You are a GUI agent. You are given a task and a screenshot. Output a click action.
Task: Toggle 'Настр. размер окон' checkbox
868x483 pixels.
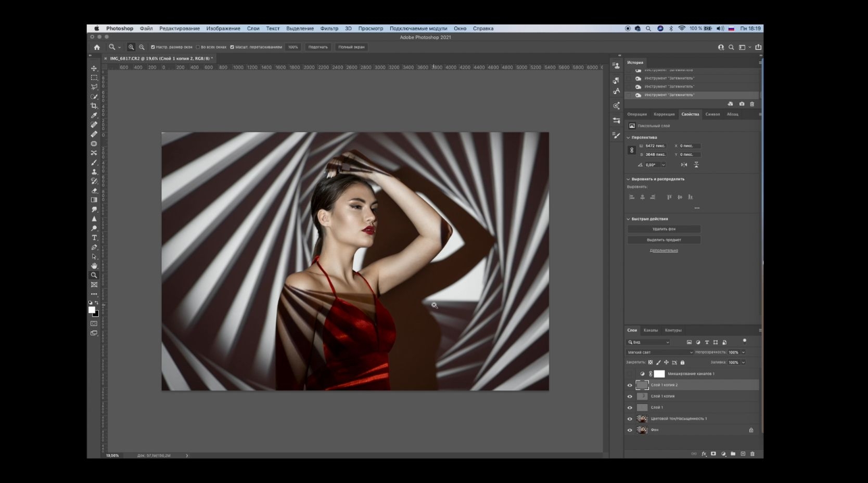(x=152, y=47)
